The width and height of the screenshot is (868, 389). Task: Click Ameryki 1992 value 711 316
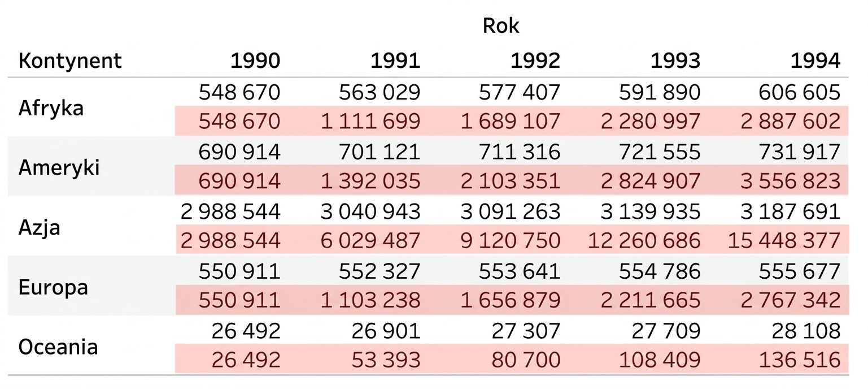click(520, 152)
